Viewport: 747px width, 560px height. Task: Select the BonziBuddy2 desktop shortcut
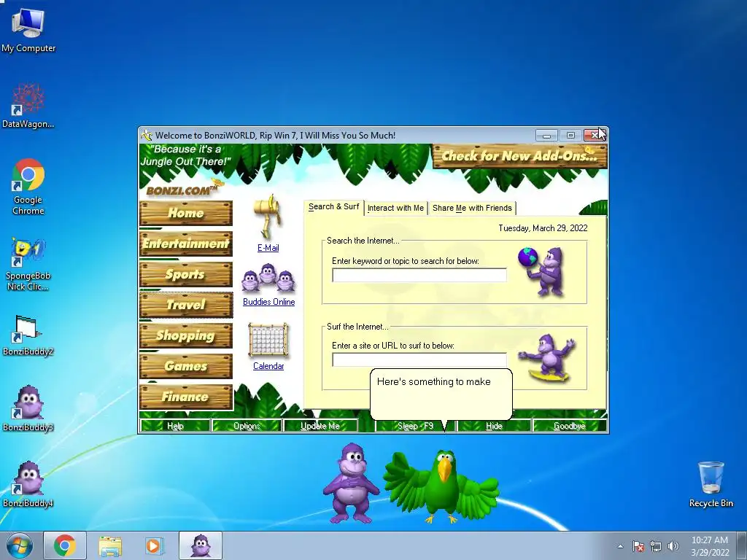tap(28, 335)
